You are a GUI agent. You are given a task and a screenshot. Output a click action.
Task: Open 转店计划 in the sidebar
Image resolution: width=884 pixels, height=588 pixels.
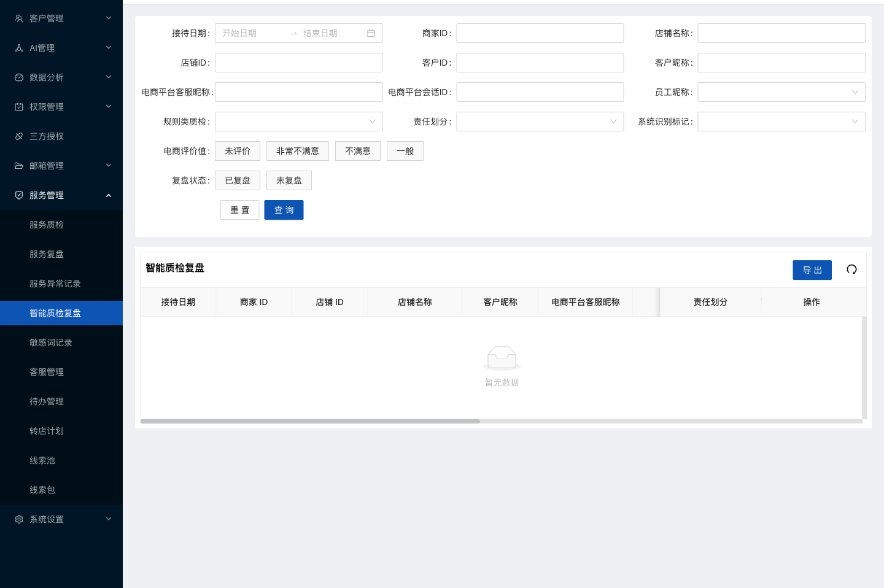pyautogui.click(x=61, y=431)
